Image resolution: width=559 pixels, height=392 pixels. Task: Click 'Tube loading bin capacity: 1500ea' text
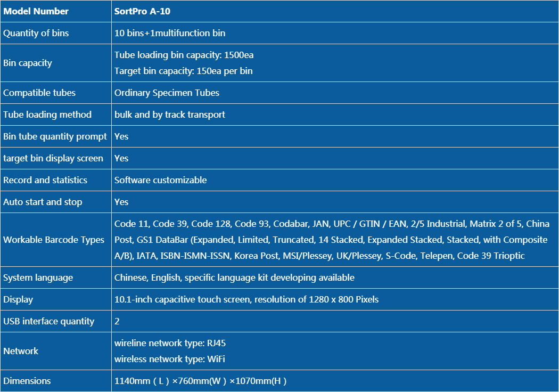(184, 55)
